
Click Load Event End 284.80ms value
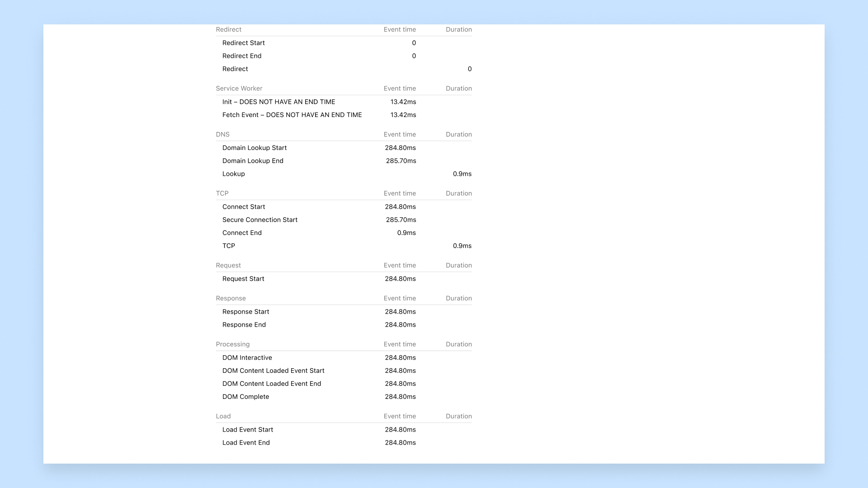tap(400, 443)
